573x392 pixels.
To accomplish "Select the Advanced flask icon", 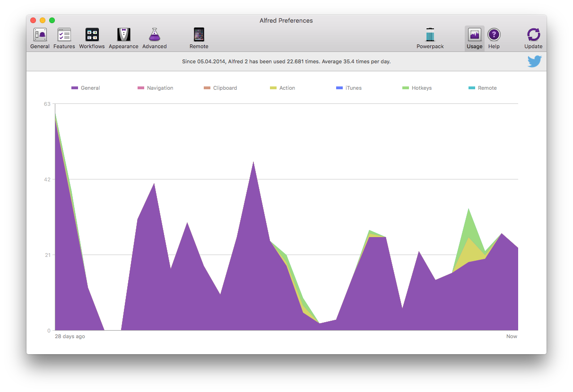I will coord(155,35).
